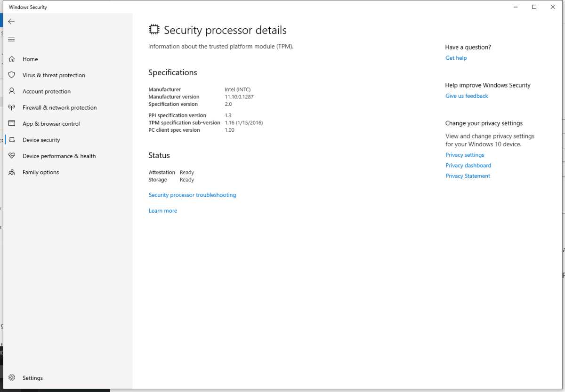Click the Account protection person icon
This screenshot has width=565, height=392.
pyautogui.click(x=12, y=91)
